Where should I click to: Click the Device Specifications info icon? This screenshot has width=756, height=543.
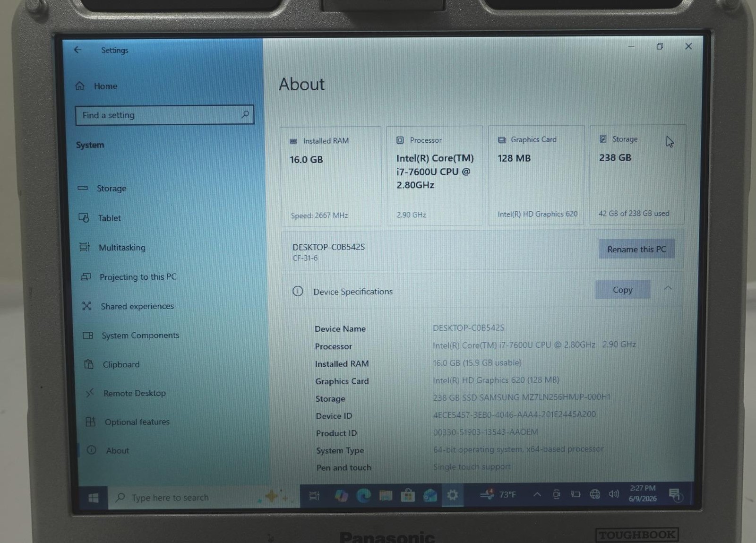click(298, 291)
